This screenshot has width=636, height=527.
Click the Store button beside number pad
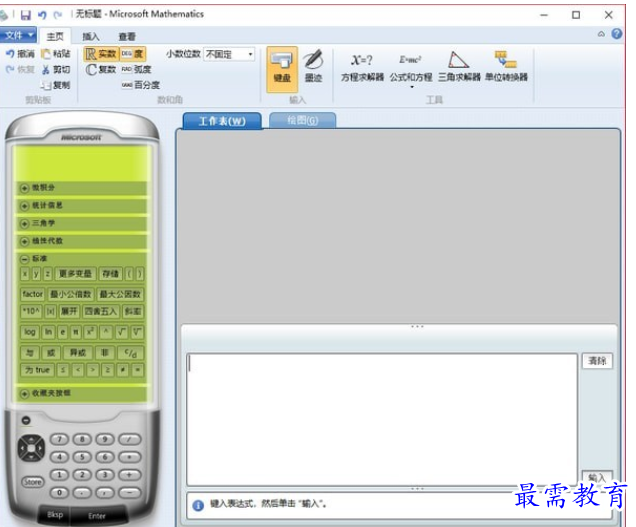click(32, 482)
